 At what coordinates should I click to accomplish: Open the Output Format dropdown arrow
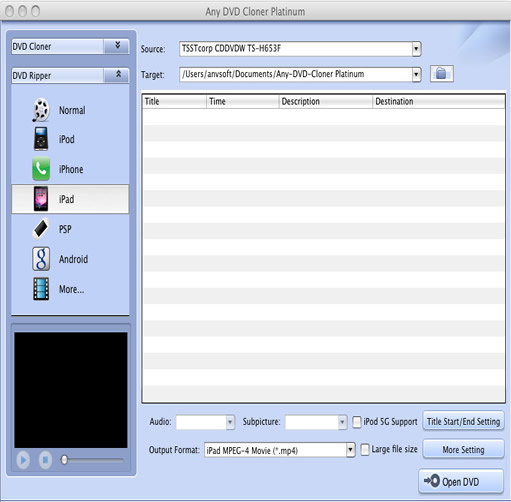click(350, 450)
